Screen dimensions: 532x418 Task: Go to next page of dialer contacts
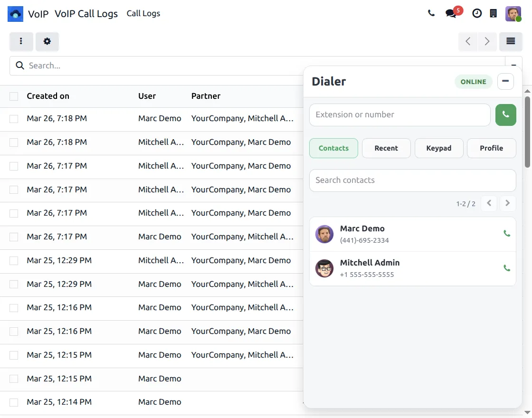(x=508, y=203)
